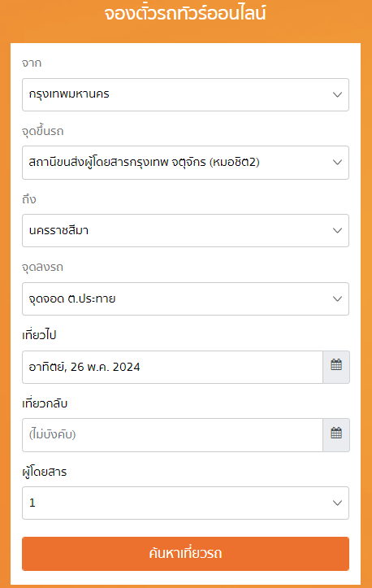
Task: Click the จุดขึ้นรถ label
Action: click(43, 131)
